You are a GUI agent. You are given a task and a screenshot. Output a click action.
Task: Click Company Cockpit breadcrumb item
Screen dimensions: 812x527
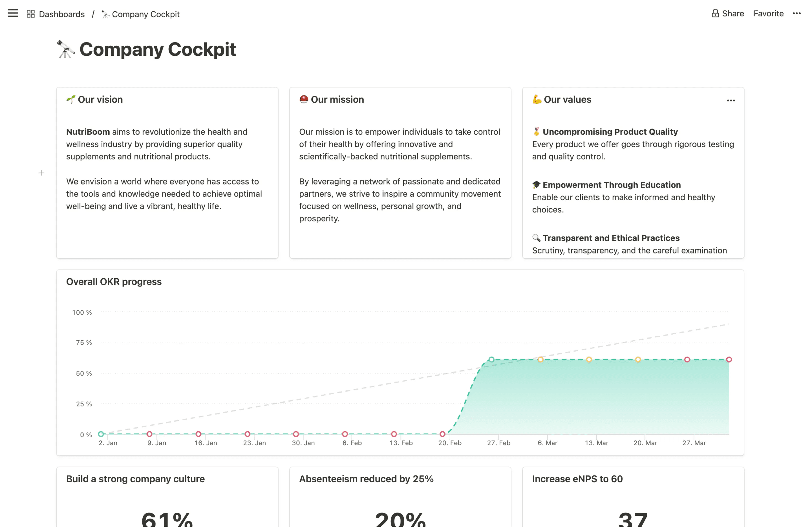click(146, 14)
